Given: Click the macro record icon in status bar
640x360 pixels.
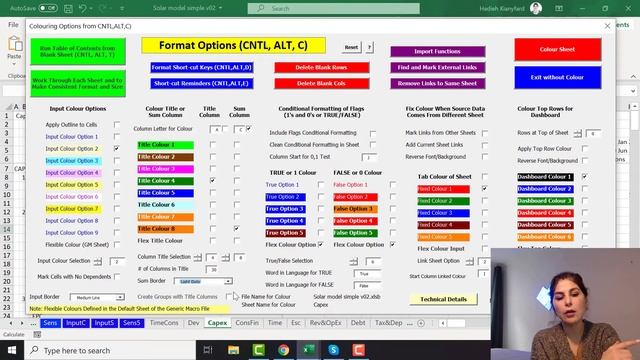Looking at the screenshot, I should click(37, 335).
